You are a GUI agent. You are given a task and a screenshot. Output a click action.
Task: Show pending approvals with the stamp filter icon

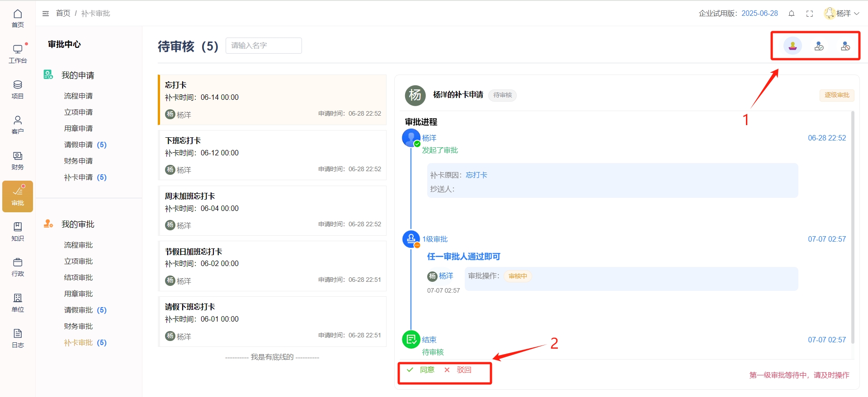coord(793,46)
